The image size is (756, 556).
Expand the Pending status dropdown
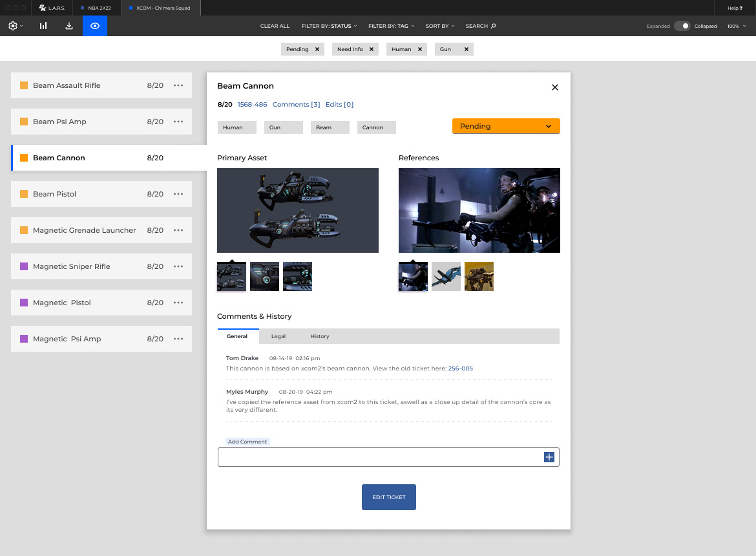point(506,126)
